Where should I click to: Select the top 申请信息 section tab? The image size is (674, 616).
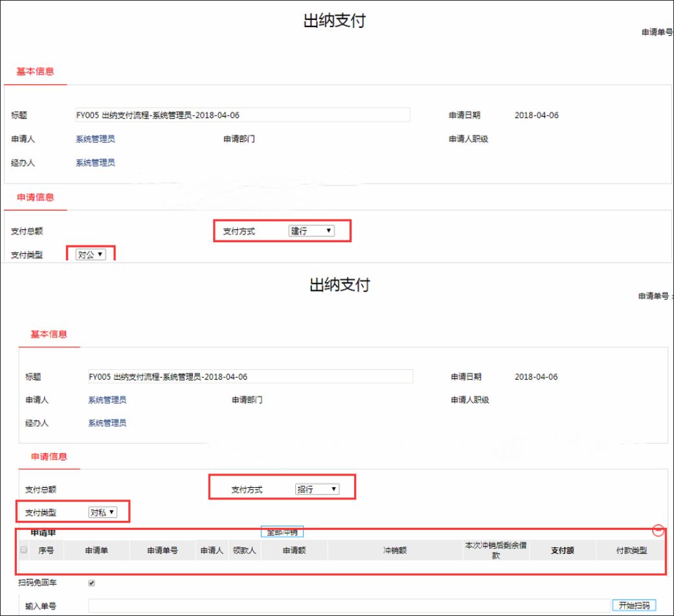[35, 197]
